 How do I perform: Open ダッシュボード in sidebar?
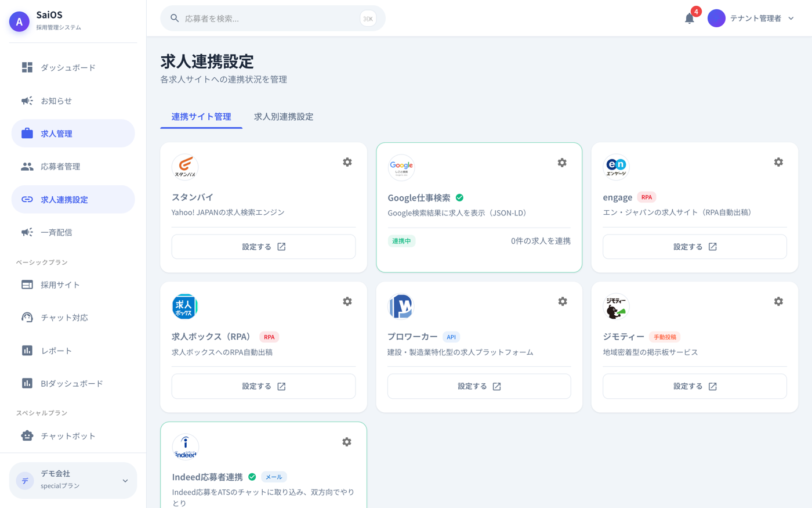click(x=73, y=67)
